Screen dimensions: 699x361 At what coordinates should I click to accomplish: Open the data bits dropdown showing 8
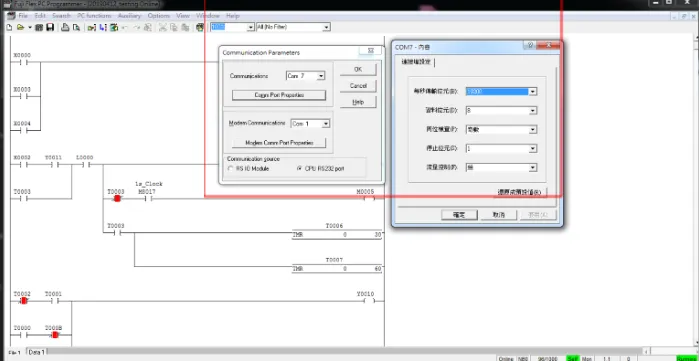tap(532, 111)
